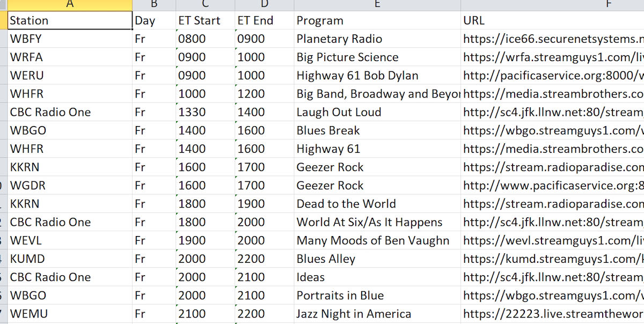This screenshot has width=644, height=324.
Task: Select the WEVL station cell
Action: click(70, 240)
